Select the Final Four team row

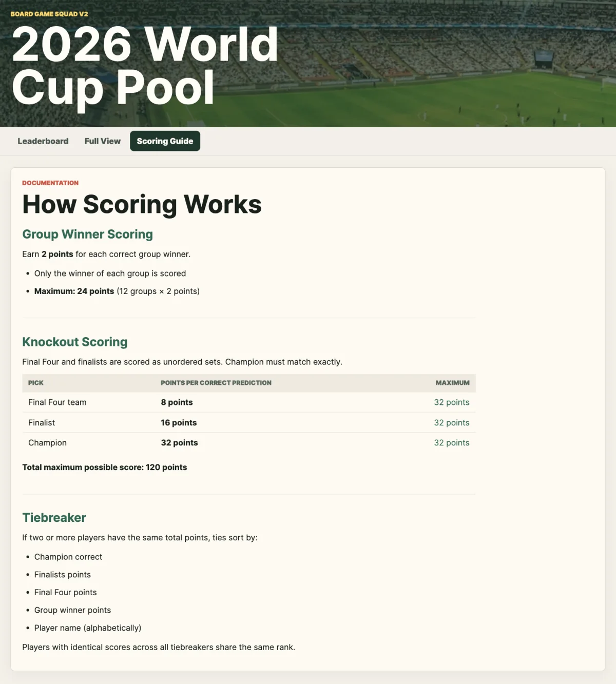click(x=249, y=402)
